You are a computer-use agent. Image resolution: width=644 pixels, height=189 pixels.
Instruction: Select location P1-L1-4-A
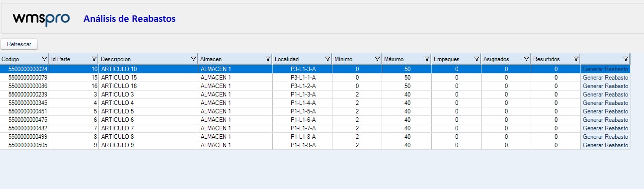pyautogui.click(x=302, y=103)
